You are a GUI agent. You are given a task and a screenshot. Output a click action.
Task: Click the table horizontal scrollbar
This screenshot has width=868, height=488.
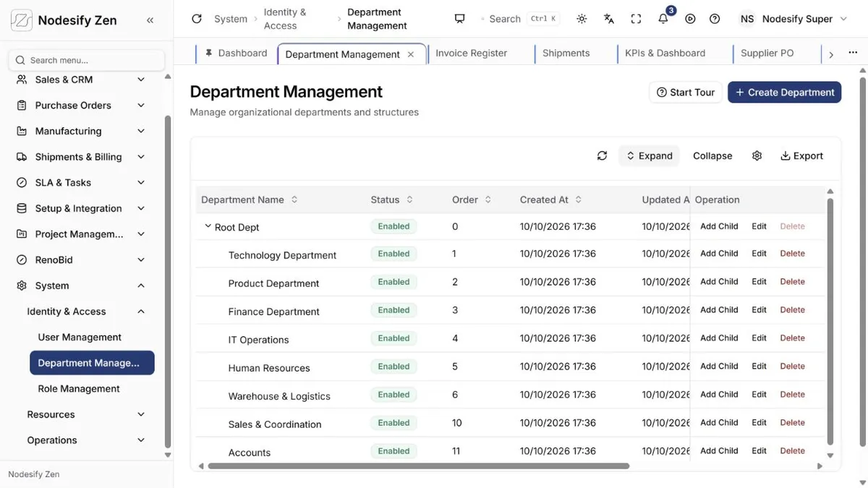click(419, 466)
